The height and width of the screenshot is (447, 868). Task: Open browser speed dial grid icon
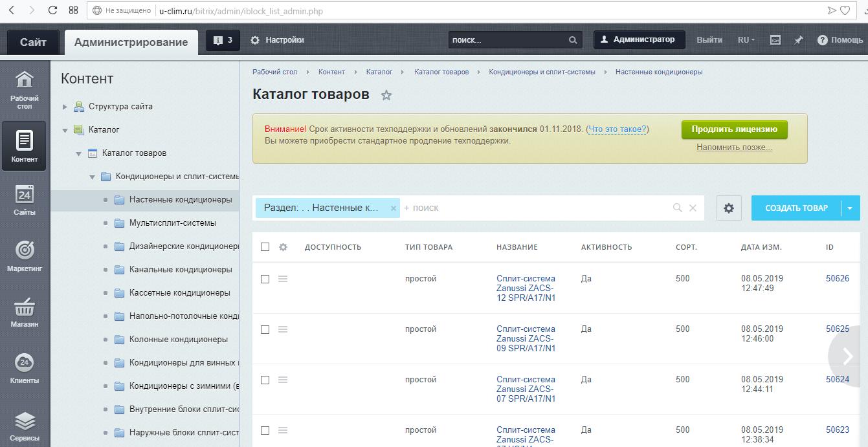pos(73,10)
